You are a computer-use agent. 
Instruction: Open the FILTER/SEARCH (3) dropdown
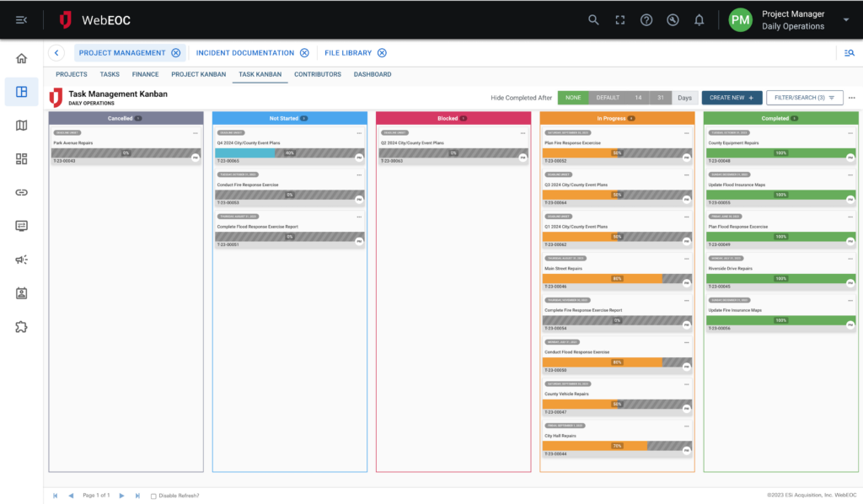[x=804, y=97]
